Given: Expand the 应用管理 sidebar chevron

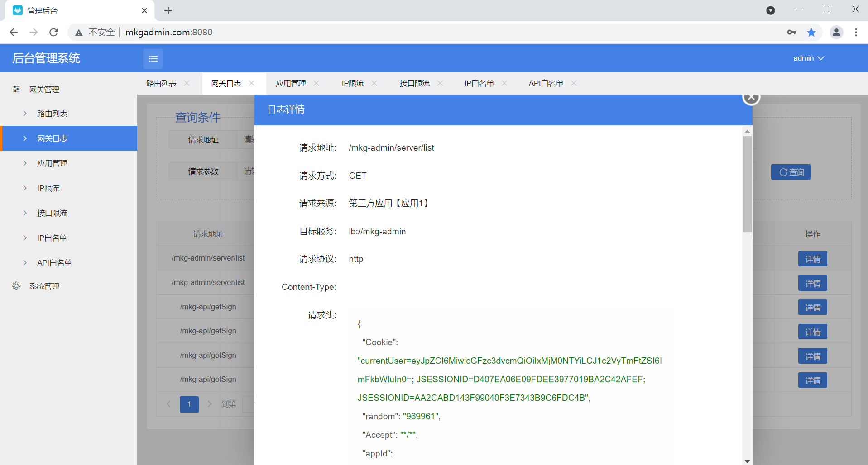Looking at the screenshot, I should pyautogui.click(x=25, y=163).
